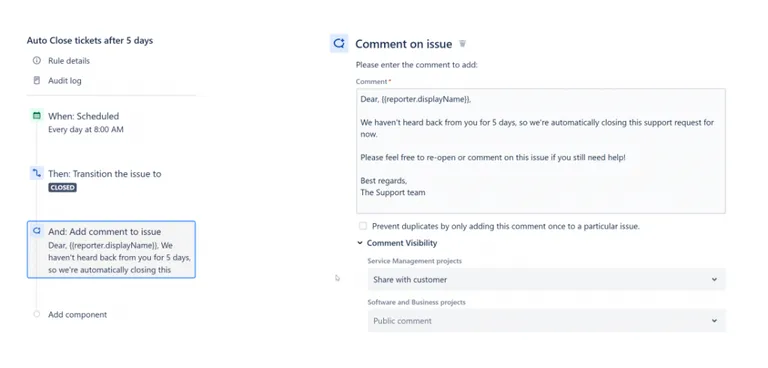This screenshot has width=768, height=368.
Task: Select the And: Add comment to issue card
Action: tap(111, 249)
